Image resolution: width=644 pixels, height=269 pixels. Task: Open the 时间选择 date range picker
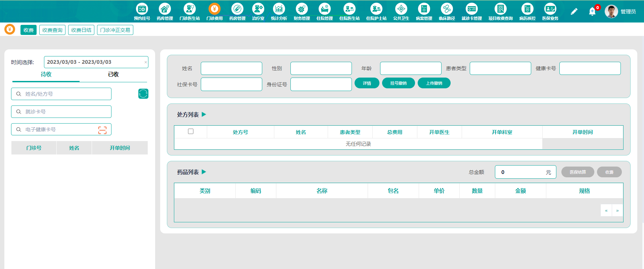(96, 62)
